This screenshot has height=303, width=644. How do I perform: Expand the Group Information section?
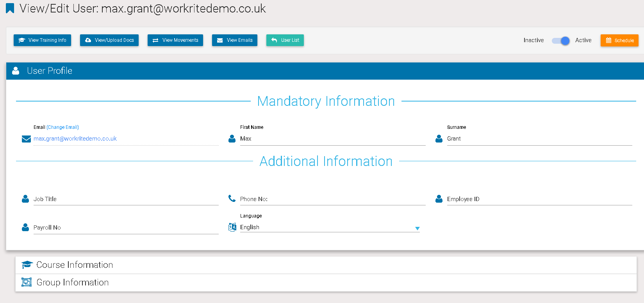coord(73,282)
